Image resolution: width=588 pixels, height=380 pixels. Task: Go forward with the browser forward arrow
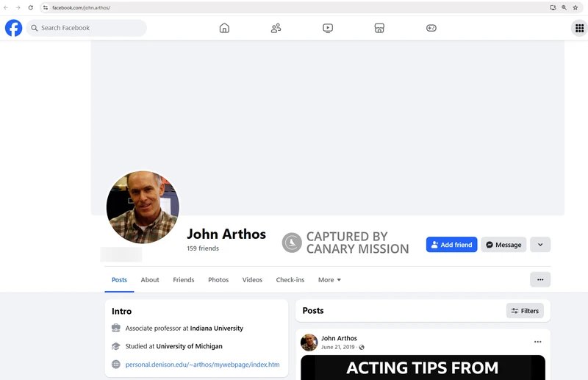[x=18, y=7]
